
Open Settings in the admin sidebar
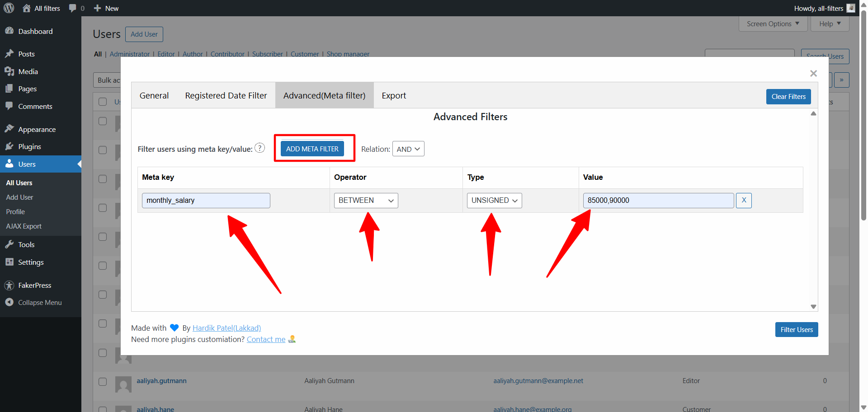coord(31,262)
